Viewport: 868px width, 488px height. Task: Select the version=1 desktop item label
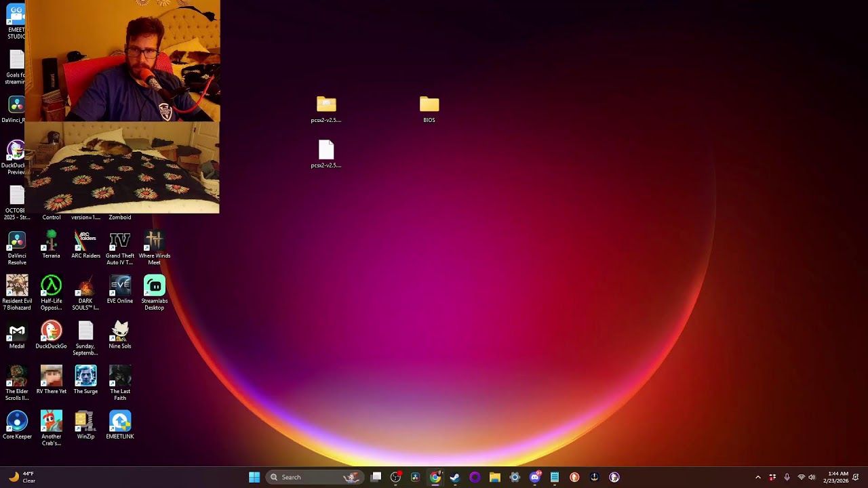coord(85,218)
